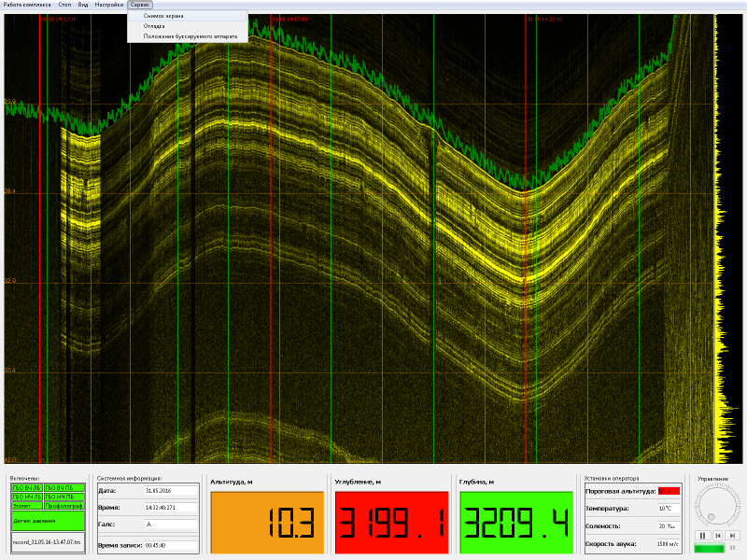
Task: Click the Датчик давления indicator
Action: [x=49, y=521]
